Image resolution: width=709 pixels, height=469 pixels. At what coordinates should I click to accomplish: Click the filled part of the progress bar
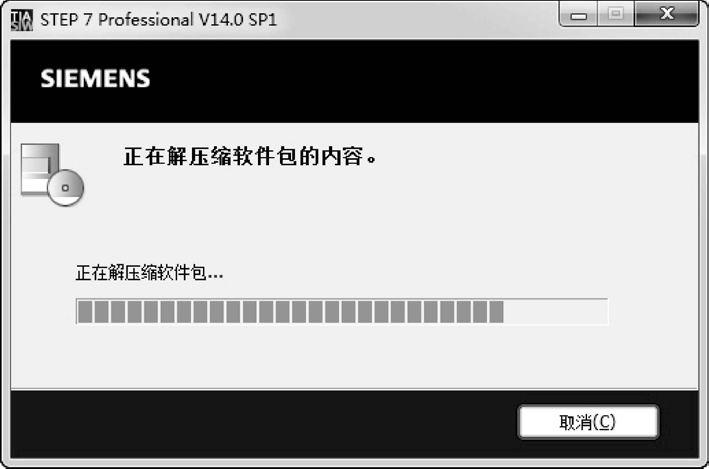[x=290, y=312]
